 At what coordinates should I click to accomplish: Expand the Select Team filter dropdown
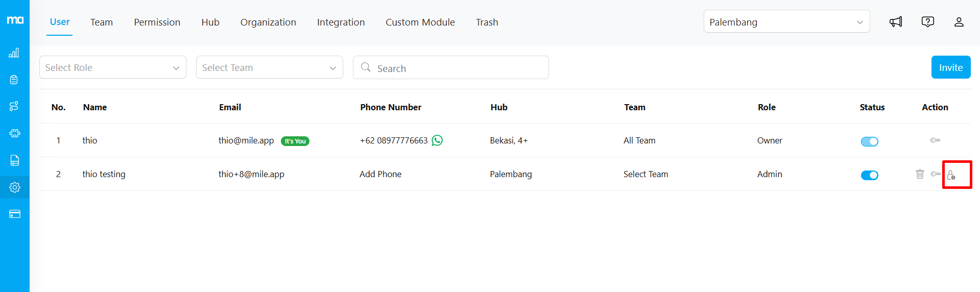pyautogui.click(x=269, y=67)
